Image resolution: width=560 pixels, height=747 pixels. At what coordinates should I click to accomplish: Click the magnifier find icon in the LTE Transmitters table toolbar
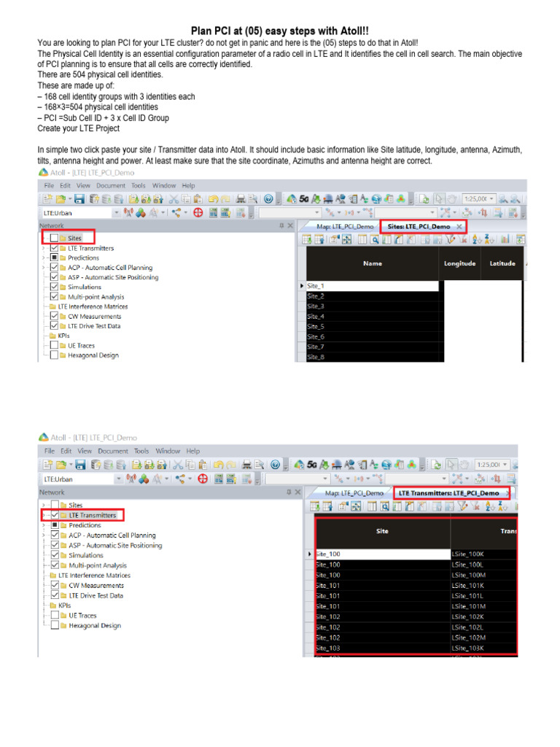[384, 506]
